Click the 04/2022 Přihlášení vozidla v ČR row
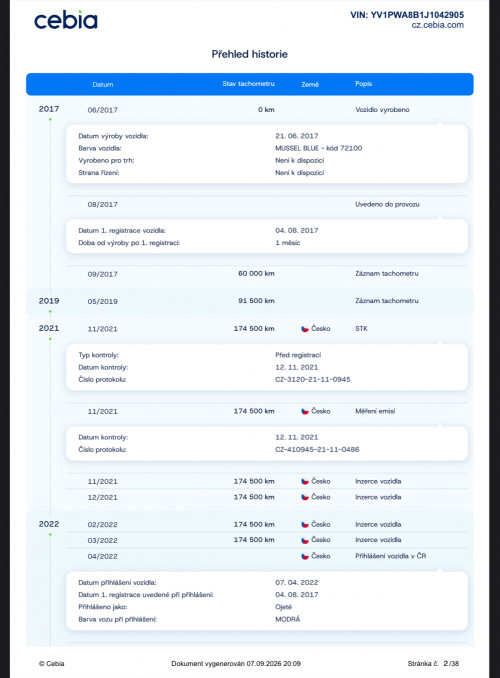 point(267,556)
